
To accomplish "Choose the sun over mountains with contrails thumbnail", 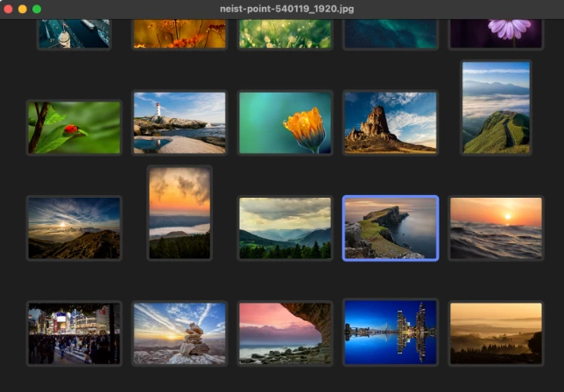I will coord(74,227).
